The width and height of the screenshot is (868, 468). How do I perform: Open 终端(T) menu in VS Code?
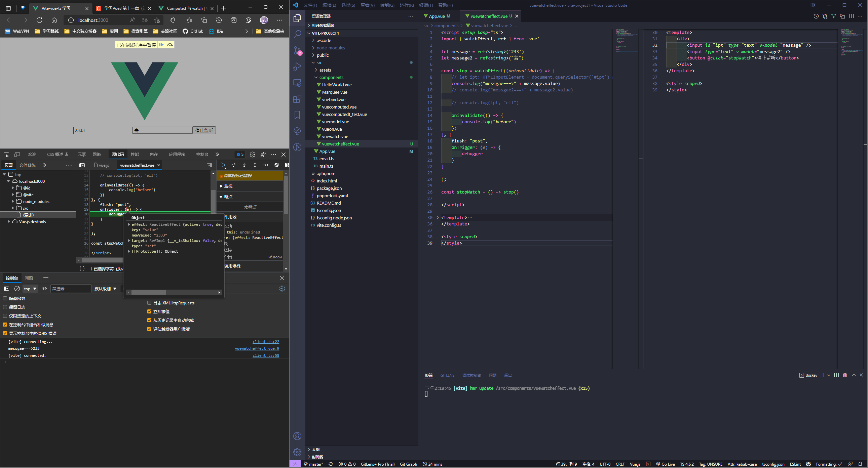426,5
